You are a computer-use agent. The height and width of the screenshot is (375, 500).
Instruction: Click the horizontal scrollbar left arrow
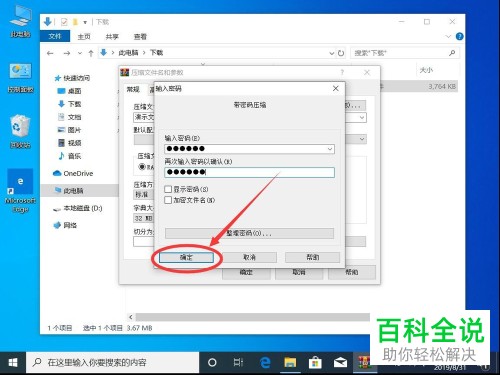131,317
